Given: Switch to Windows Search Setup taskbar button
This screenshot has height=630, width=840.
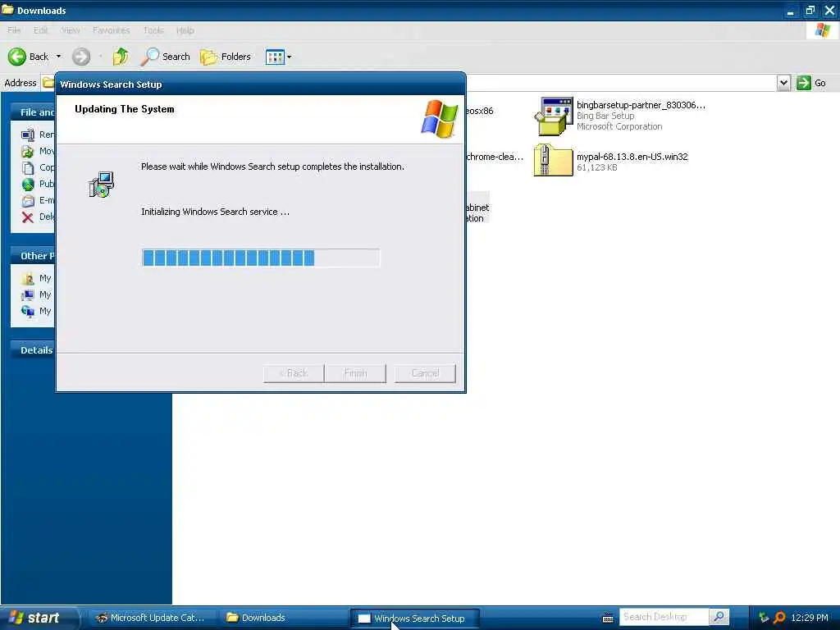Looking at the screenshot, I should click(414, 619).
